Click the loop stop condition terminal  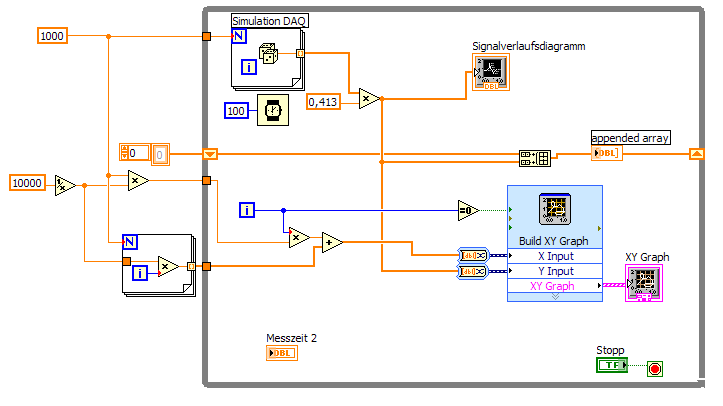(655, 369)
